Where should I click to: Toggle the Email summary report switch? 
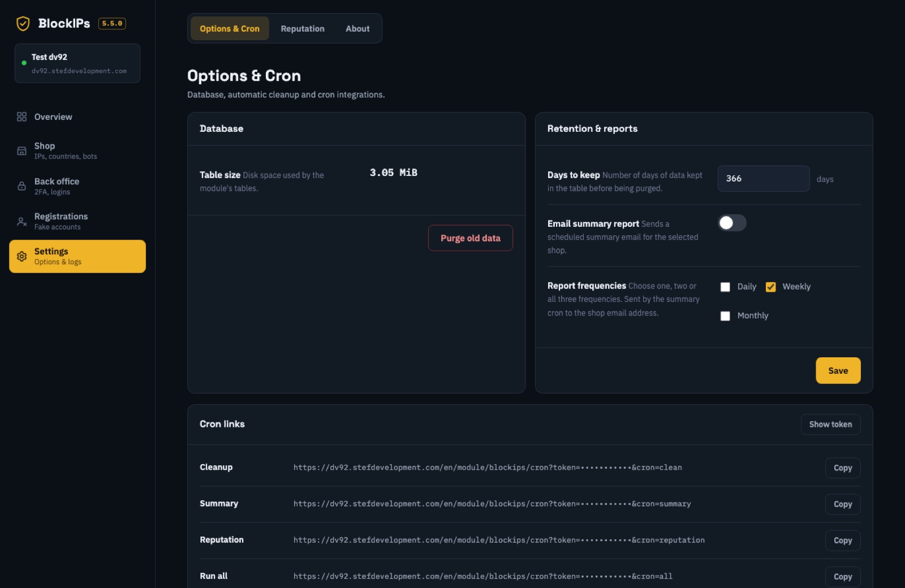coord(732,223)
